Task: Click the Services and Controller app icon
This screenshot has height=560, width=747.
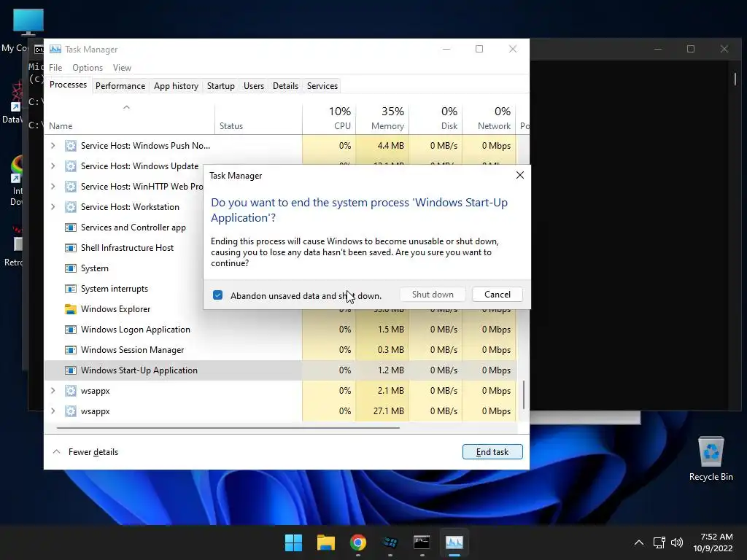Action: click(x=71, y=227)
